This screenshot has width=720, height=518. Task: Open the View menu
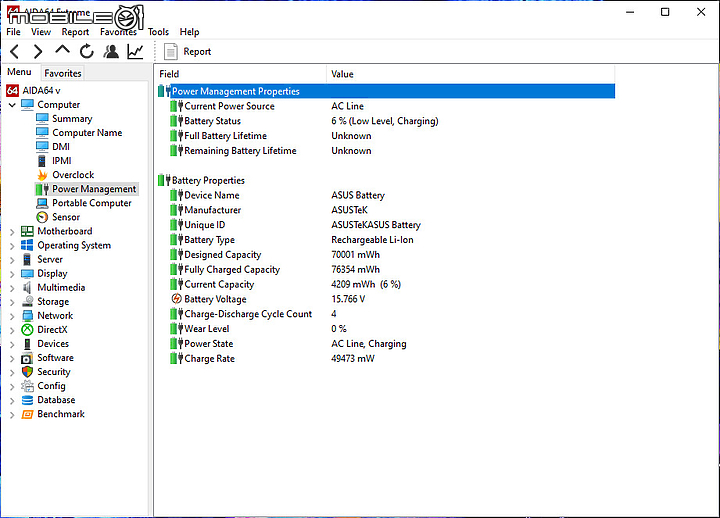pyautogui.click(x=41, y=32)
